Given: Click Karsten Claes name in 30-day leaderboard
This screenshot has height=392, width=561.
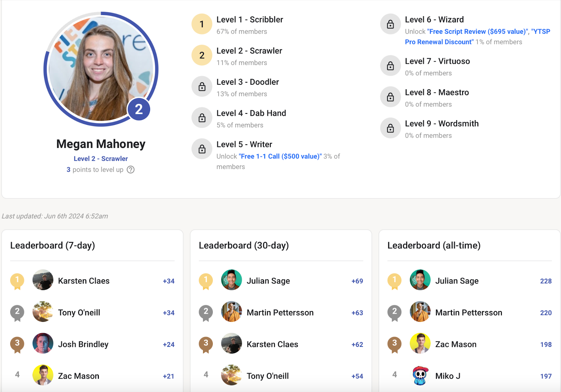Looking at the screenshot, I should tap(272, 344).
